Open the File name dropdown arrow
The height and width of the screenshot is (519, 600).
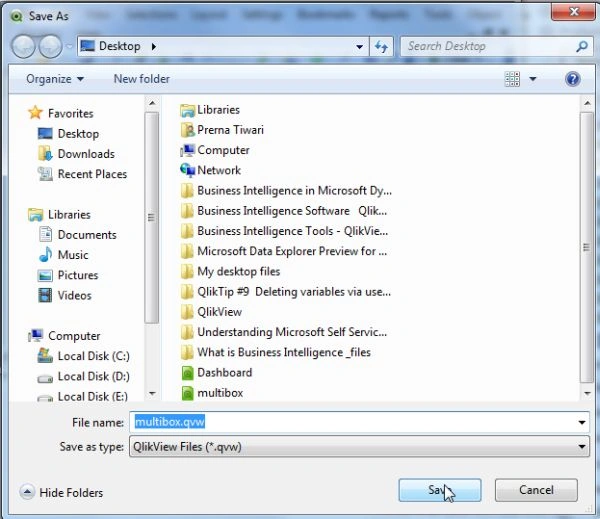(582, 423)
